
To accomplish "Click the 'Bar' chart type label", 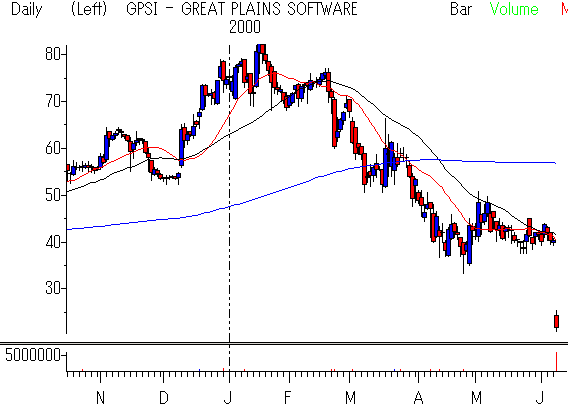I will click(461, 9).
